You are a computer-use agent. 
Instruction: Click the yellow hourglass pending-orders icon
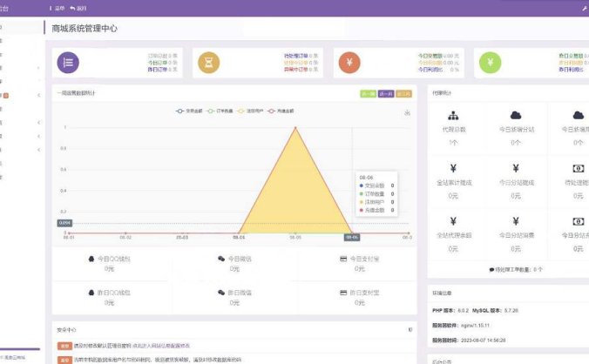(x=208, y=63)
